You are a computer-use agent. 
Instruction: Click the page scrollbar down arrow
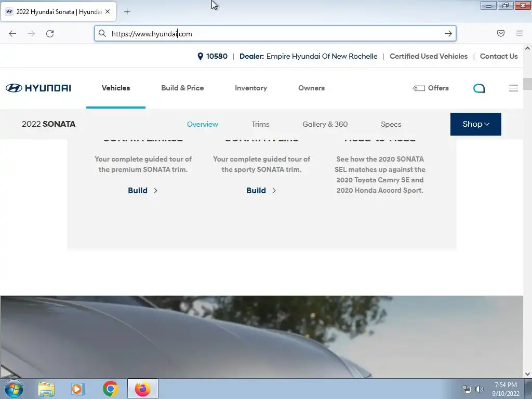point(528,374)
